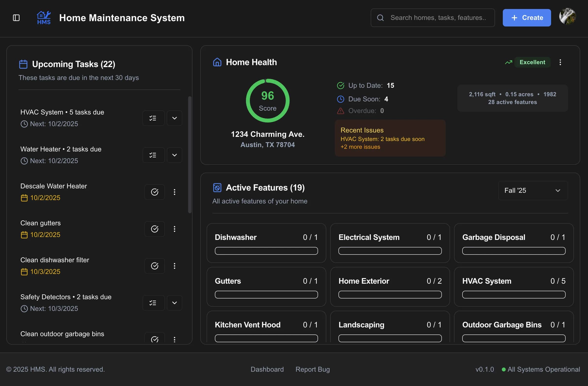This screenshot has width=588, height=386.
Task: Focus the search homes, tasks, features field
Action: 433,18
